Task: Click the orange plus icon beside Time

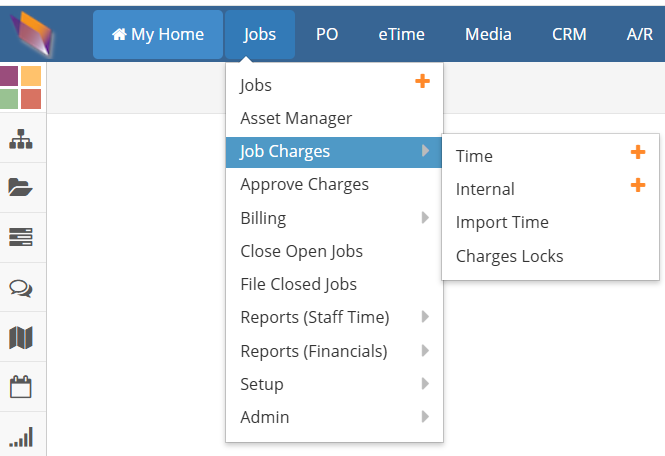Action: 638,152
